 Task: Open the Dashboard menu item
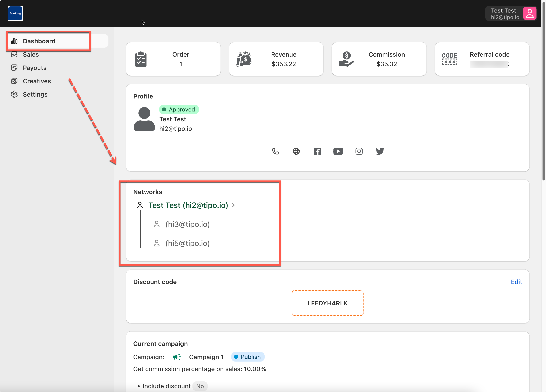click(39, 41)
